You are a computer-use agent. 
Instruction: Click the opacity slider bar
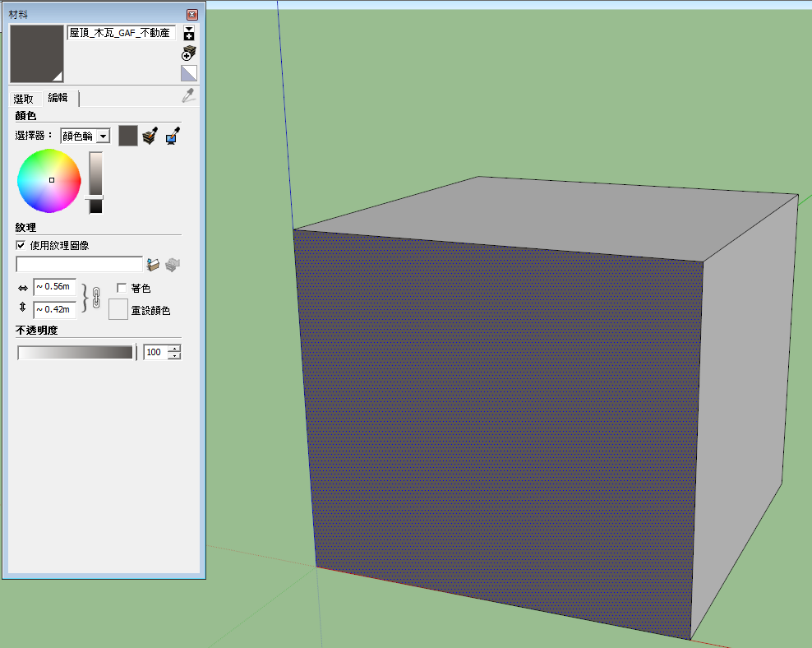click(76, 353)
